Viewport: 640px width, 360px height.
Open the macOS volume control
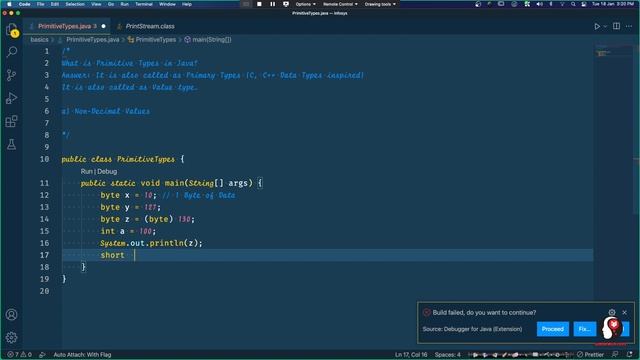tap(539, 4)
